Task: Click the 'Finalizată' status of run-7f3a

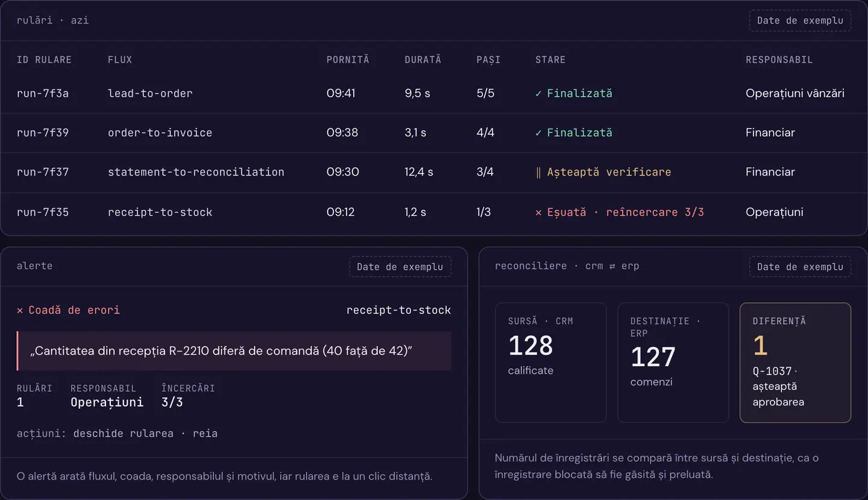Action: [574, 93]
